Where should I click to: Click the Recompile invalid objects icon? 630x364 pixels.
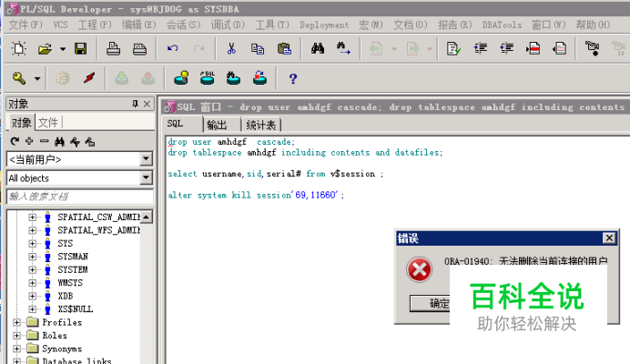click(x=259, y=78)
